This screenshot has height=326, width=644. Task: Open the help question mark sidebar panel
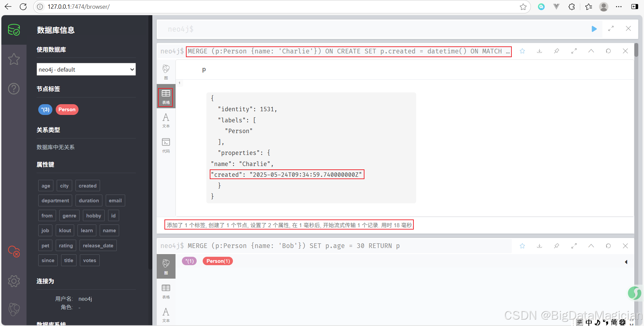14,89
